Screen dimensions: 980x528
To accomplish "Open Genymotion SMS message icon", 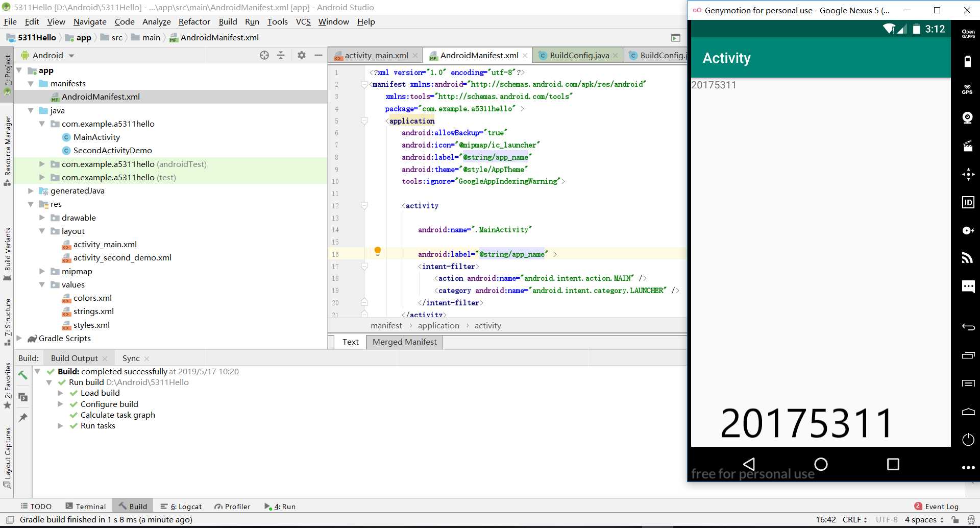I will [x=968, y=286].
